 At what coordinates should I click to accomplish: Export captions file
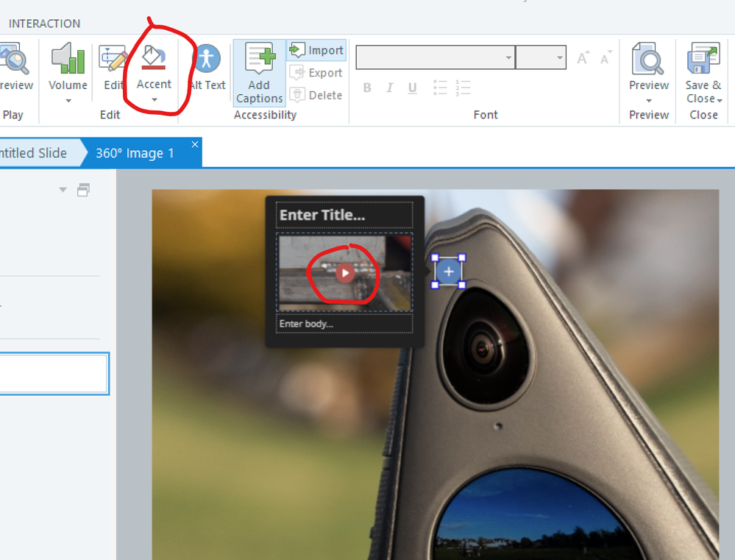[317, 72]
